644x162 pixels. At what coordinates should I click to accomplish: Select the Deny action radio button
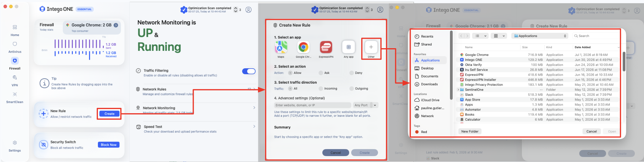click(x=351, y=73)
